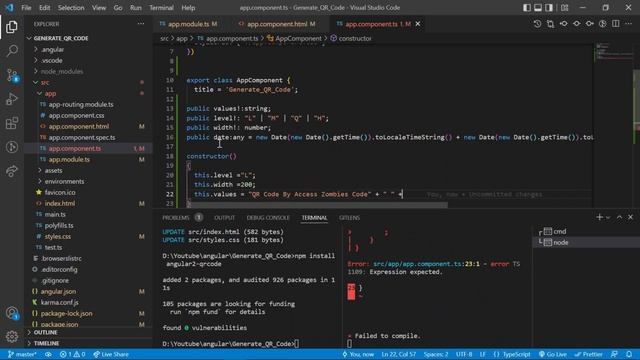Open the Manage gear icon
The width and height of the screenshot is (640, 360).
[12, 336]
